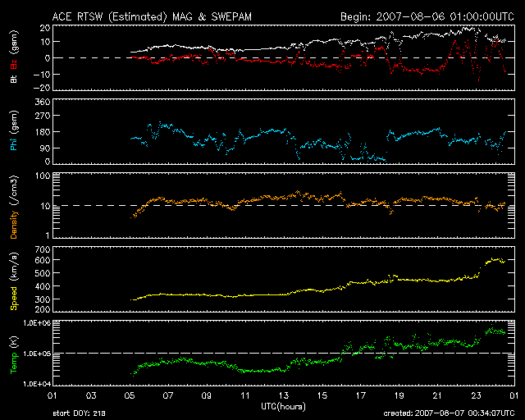Click the '300' tick label on Speed axis
This screenshot has height=420, width=525.
pyautogui.click(x=43, y=299)
